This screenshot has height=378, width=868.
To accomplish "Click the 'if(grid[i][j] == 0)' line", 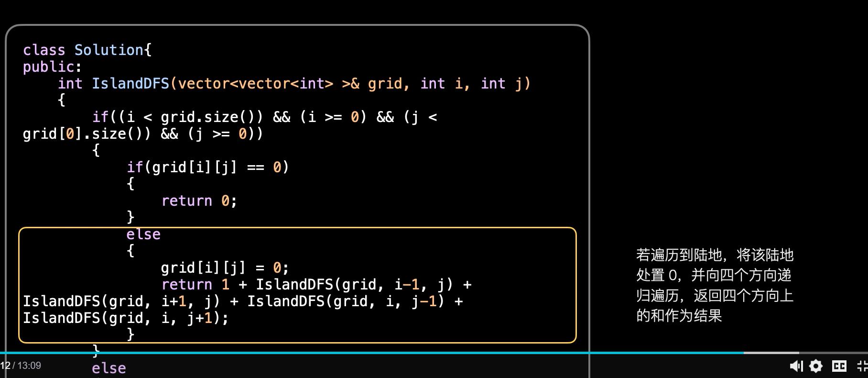I will coord(207,167).
